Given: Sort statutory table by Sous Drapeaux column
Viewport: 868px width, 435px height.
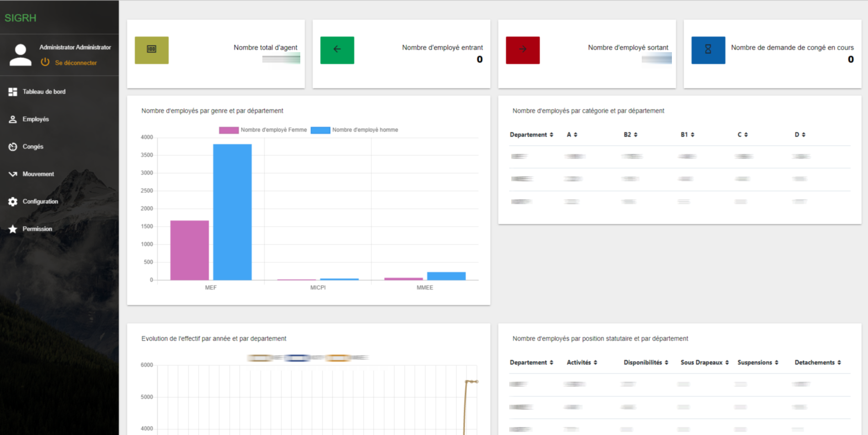Looking at the screenshot, I should [704, 362].
